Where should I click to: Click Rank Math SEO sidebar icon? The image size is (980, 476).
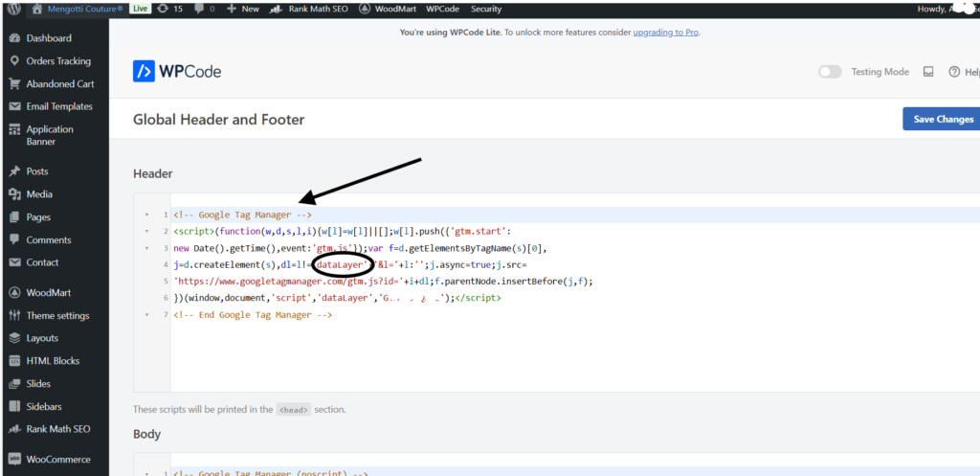[15, 429]
